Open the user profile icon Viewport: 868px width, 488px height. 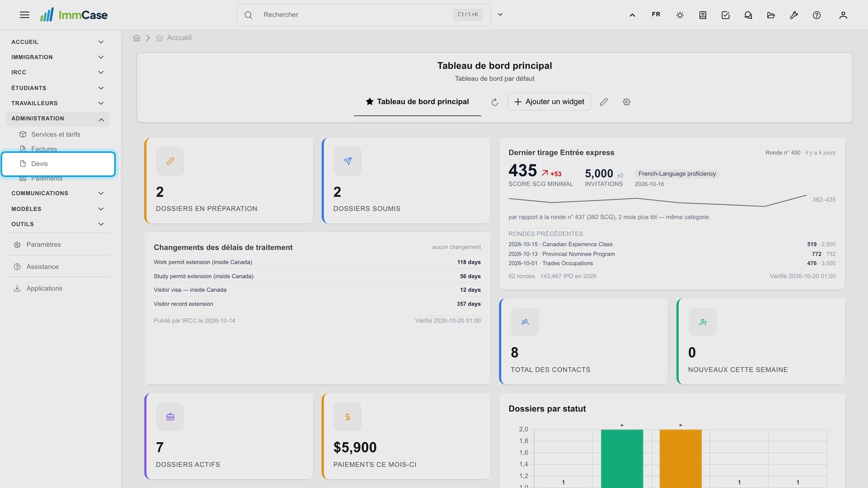pyautogui.click(x=843, y=15)
